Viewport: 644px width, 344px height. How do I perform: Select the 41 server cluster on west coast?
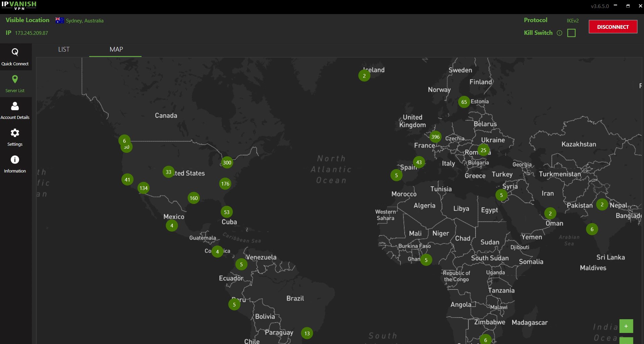tap(127, 180)
